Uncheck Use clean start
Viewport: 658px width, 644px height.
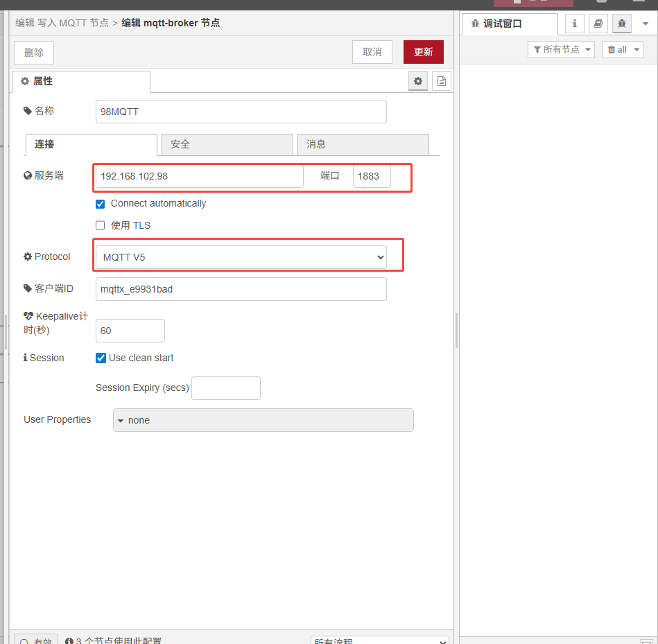(x=100, y=358)
